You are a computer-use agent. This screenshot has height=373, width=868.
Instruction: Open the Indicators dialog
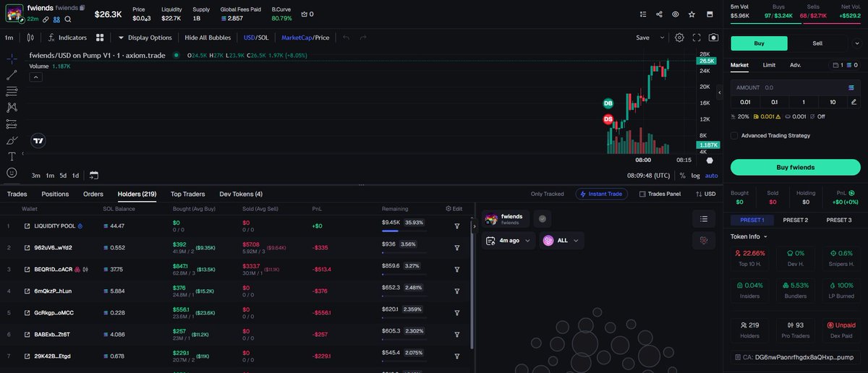pos(68,38)
